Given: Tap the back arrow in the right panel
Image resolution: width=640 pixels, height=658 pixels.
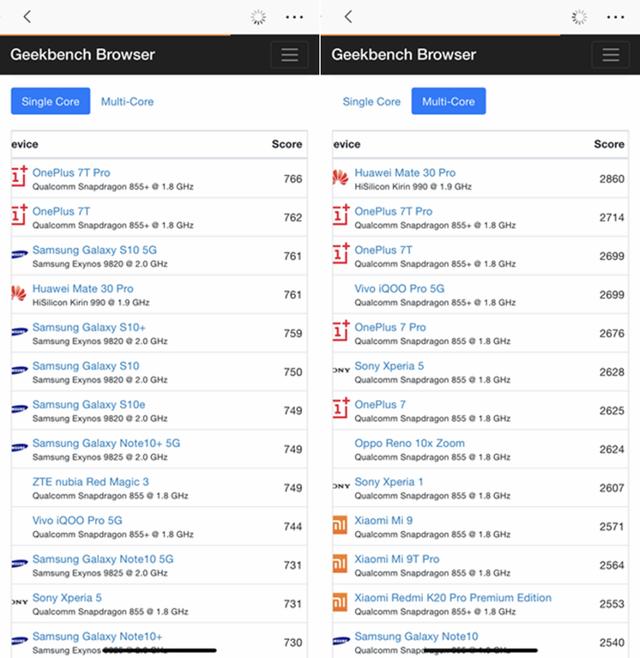Looking at the screenshot, I should pos(348,17).
